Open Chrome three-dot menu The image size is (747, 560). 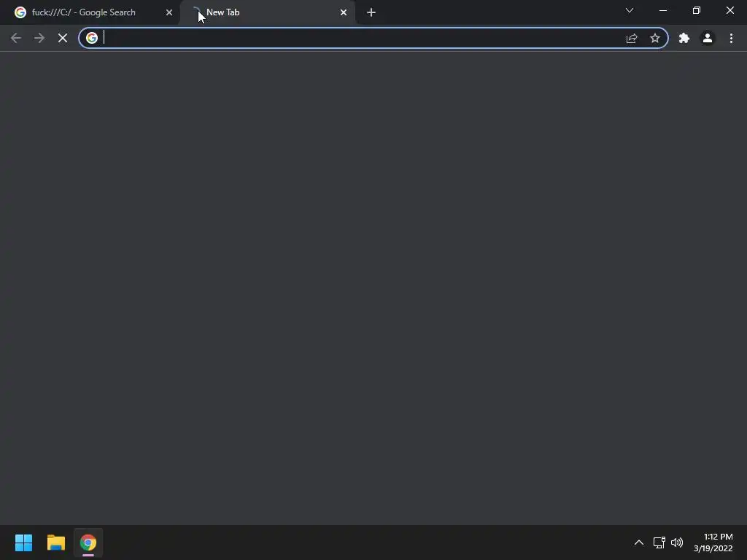coord(731,38)
